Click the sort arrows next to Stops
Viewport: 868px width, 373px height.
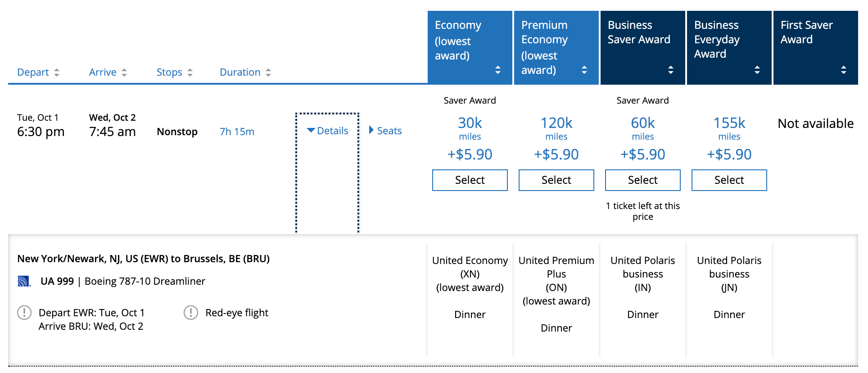pos(190,73)
